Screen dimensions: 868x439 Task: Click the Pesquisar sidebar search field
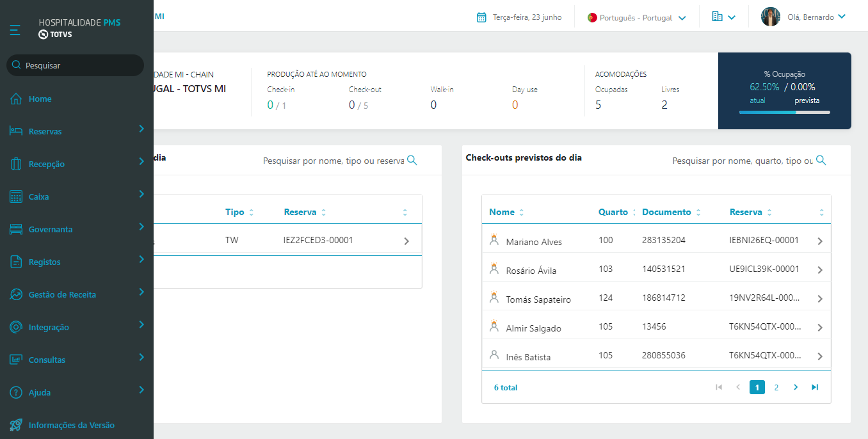point(76,65)
